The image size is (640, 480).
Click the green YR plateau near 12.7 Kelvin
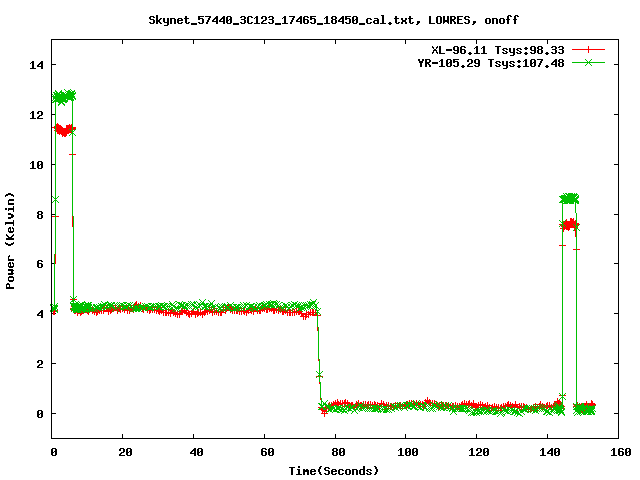pyautogui.click(x=64, y=97)
